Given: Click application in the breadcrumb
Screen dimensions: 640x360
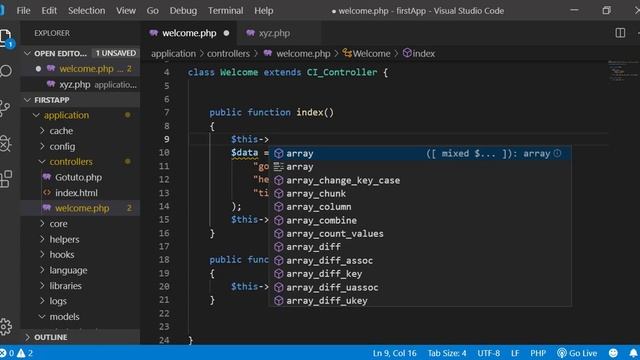Looking at the screenshot, I should 173,53.
